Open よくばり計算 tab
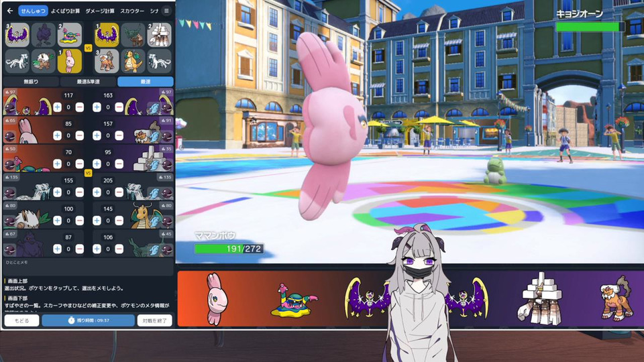 click(65, 11)
